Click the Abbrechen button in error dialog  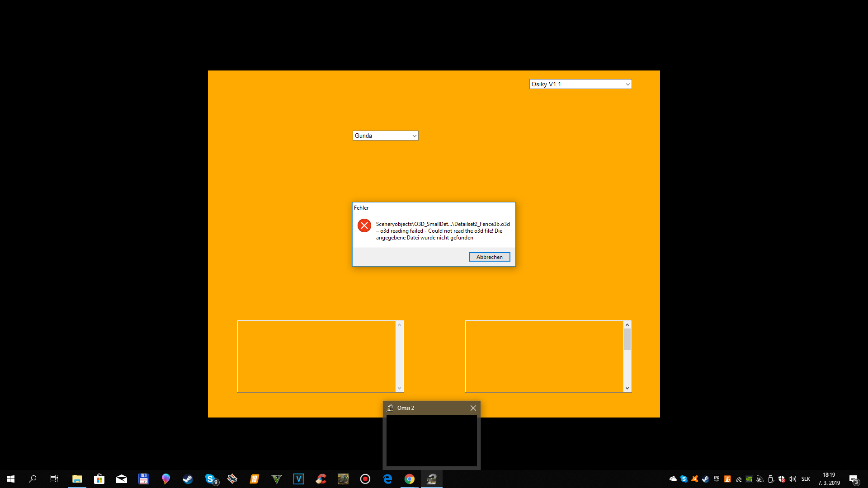489,257
